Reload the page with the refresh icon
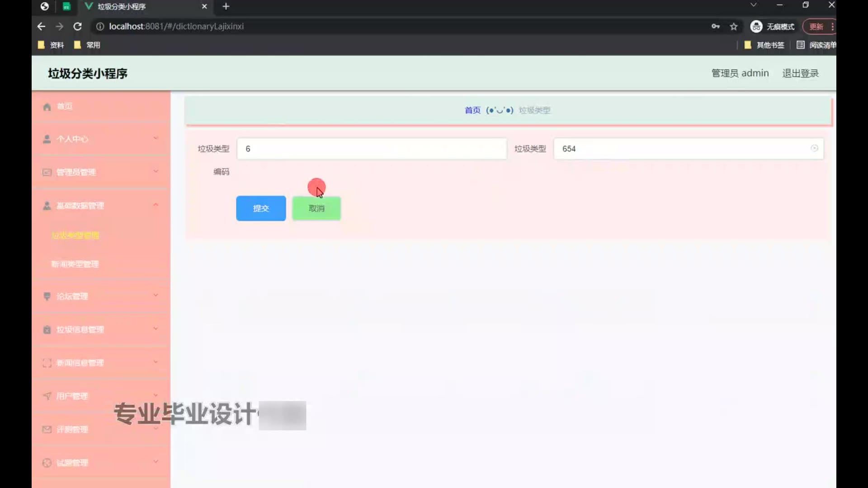 [77, 26]
